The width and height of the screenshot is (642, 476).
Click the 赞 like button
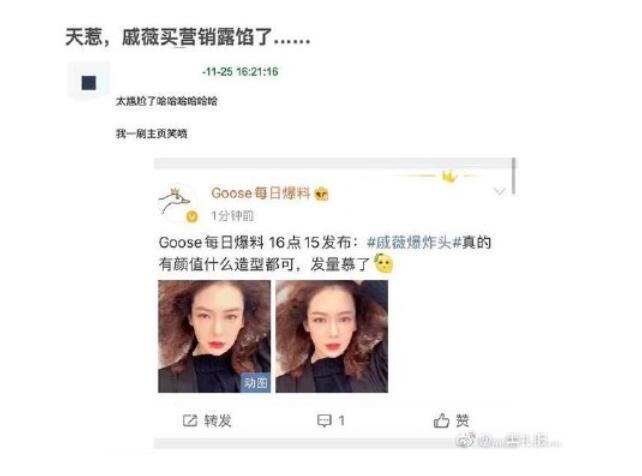coord(452,420)
